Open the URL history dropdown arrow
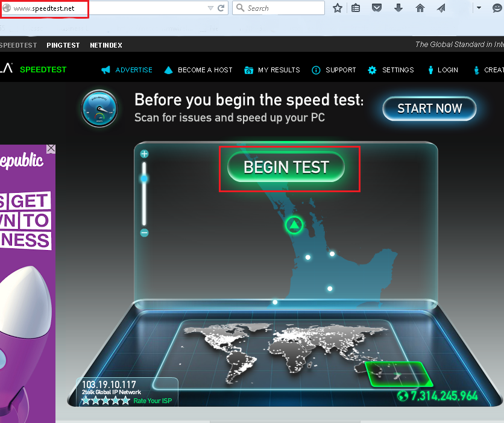This screenshot has height=423, width=504. (x=210, y=8)
